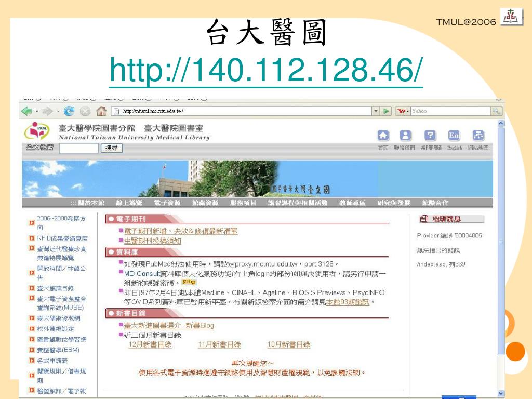
Task: Click the 資料庫 section header
Action: coord(247,252)
